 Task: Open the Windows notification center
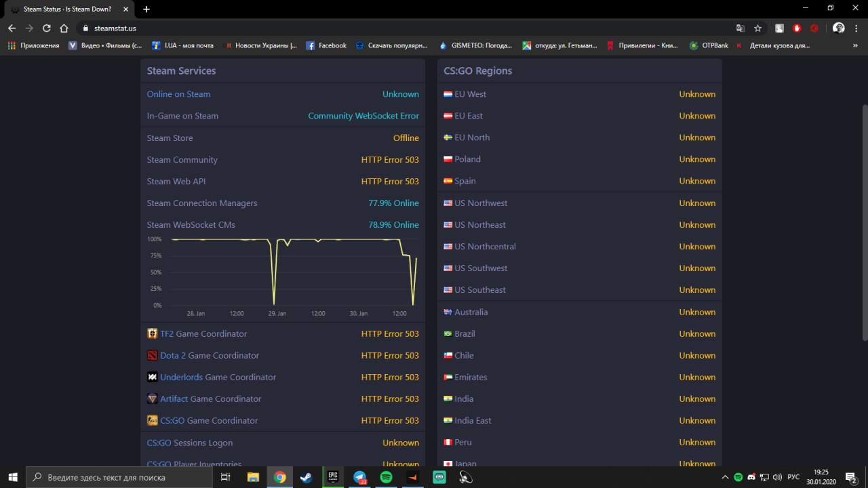pos(850,477)
